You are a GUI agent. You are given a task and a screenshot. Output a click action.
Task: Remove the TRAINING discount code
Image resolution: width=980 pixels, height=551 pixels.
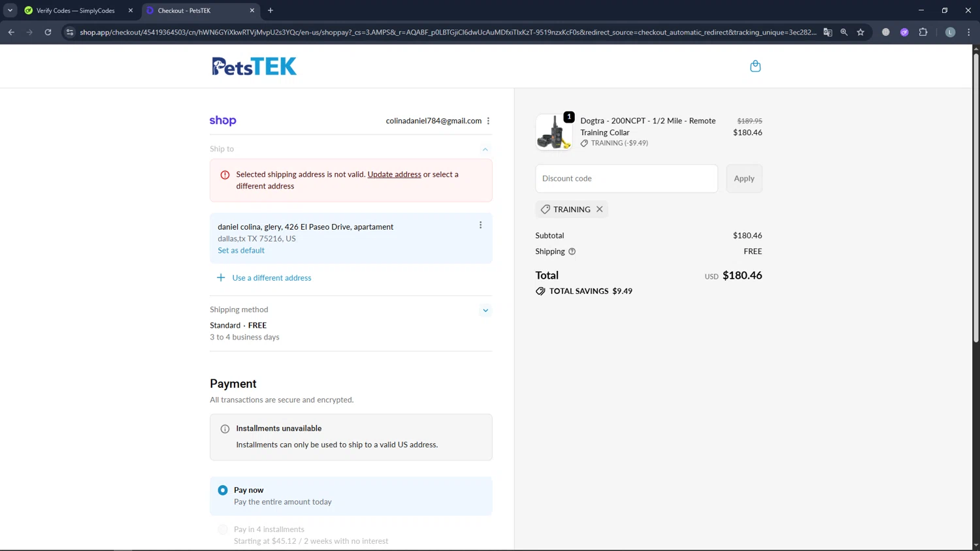(x=599, y=209)
